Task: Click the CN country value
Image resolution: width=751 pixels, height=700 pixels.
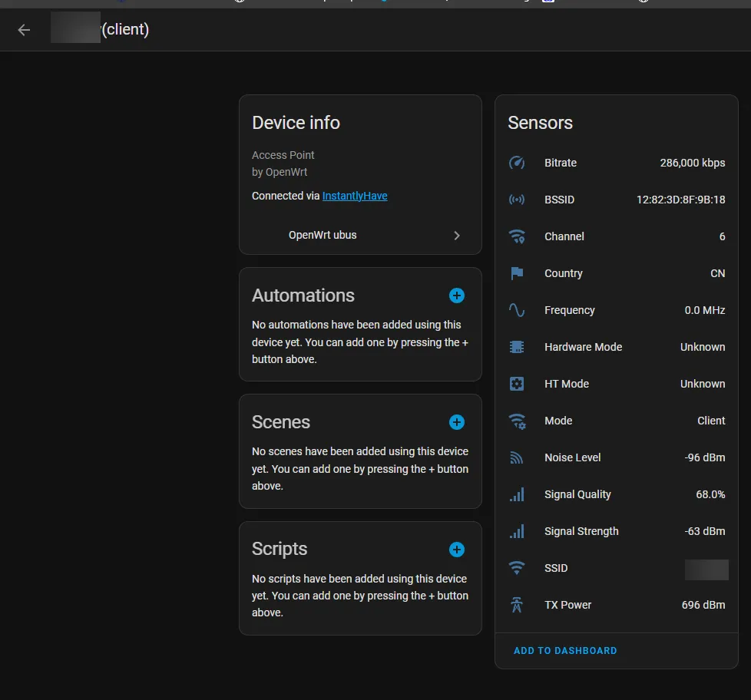Action: click(x=717, y=273)
